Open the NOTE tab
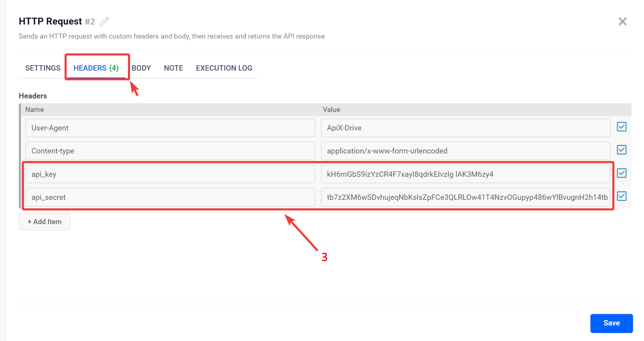 coord(173,68)
